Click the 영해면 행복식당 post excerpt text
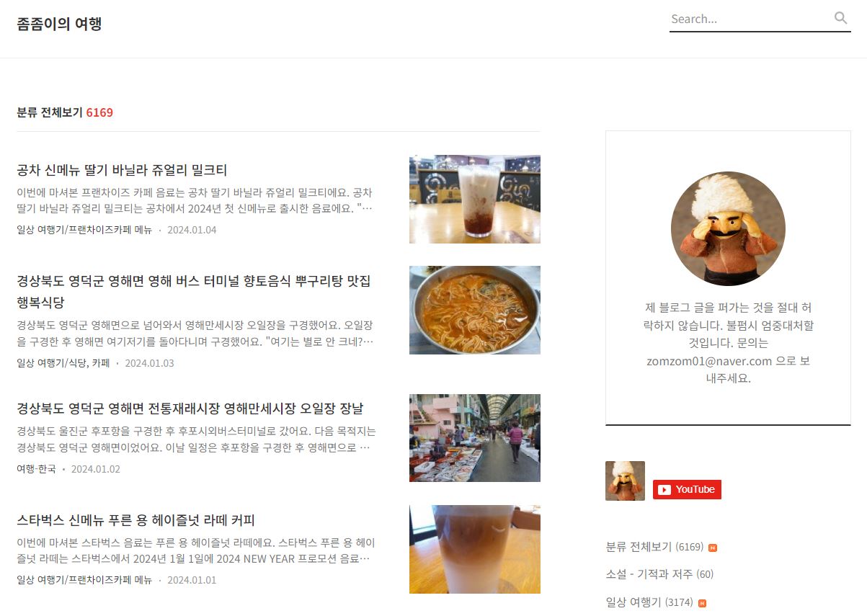867x616 pixels. point(195,334)
